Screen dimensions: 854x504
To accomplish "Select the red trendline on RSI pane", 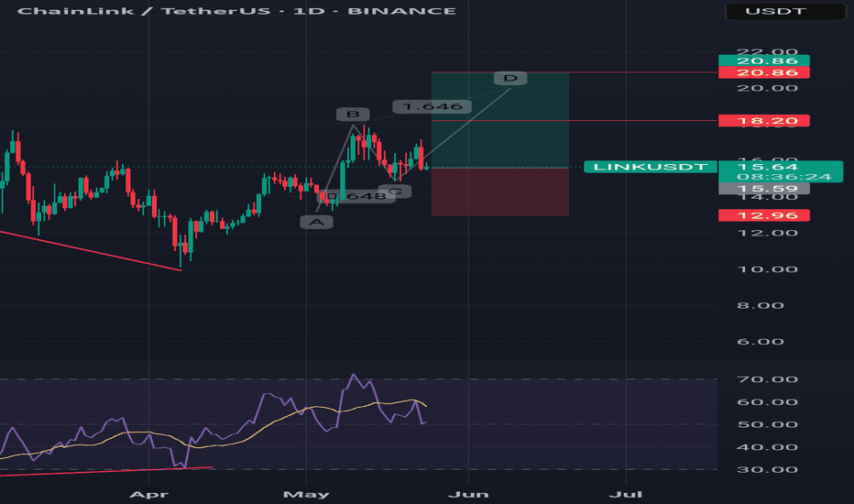I will coord(106,471).
